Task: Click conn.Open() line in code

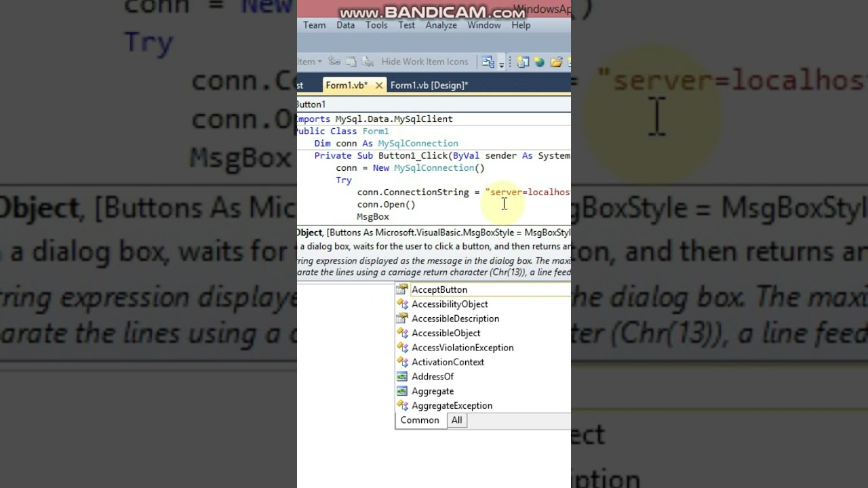Action: click(387, 205)
